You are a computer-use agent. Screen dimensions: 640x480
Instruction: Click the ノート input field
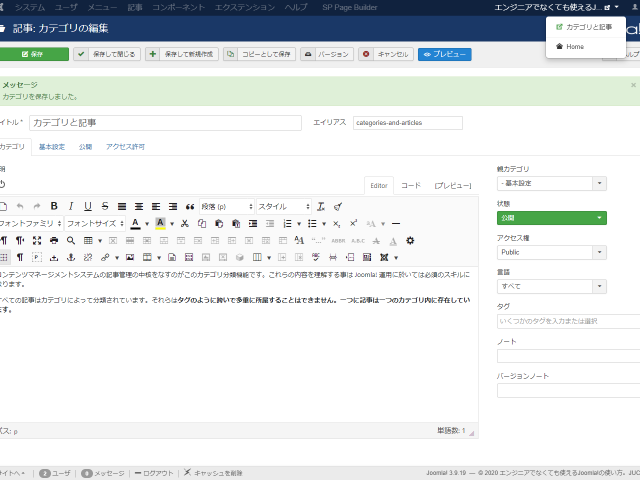tap(569, 356)
